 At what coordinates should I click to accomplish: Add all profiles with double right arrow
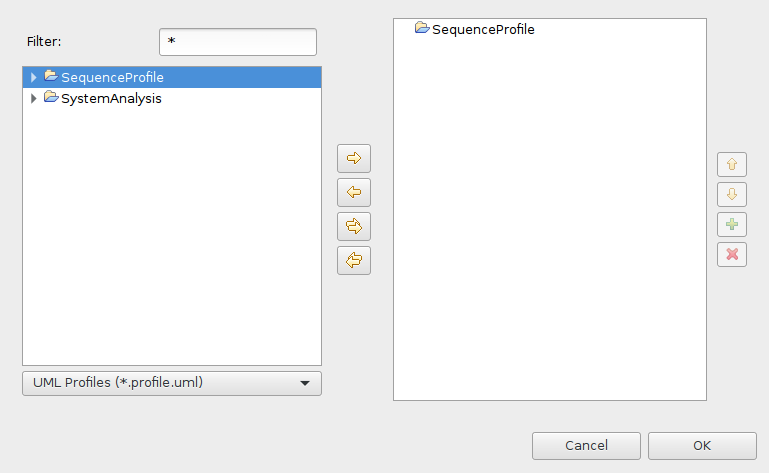(354, 226)
